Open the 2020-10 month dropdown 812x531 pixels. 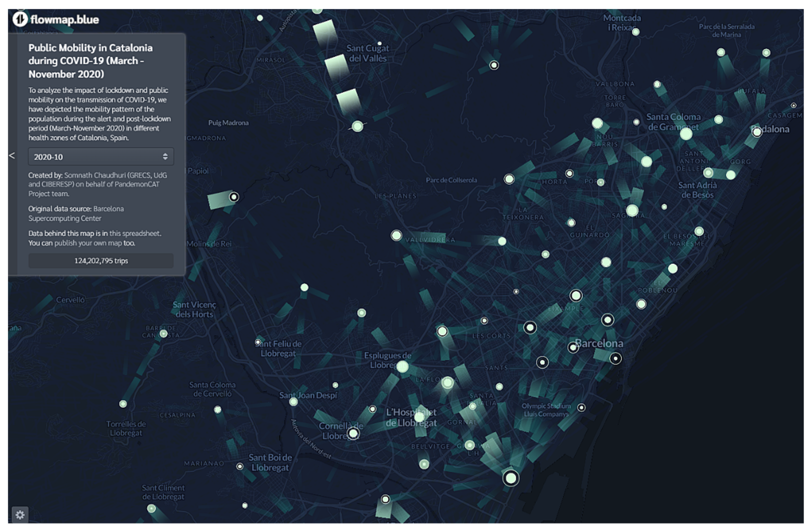pyautogui.click(x=101, y=157)
